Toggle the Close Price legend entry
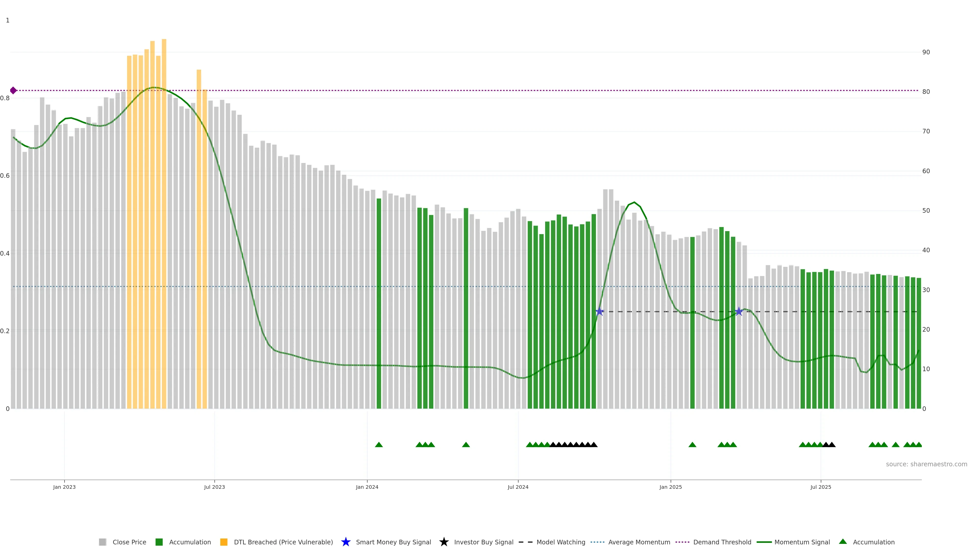980x551 pixels. click(x=129, y=542)
